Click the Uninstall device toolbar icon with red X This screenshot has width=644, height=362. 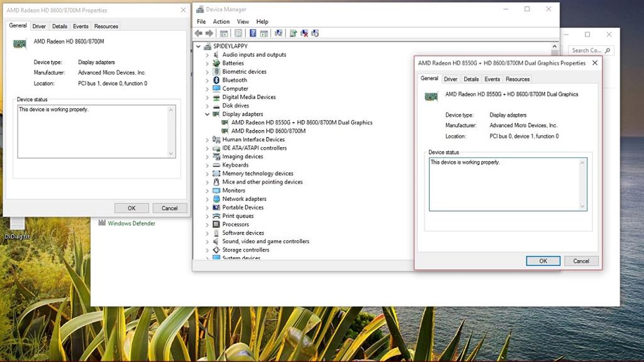pos(304,33)
